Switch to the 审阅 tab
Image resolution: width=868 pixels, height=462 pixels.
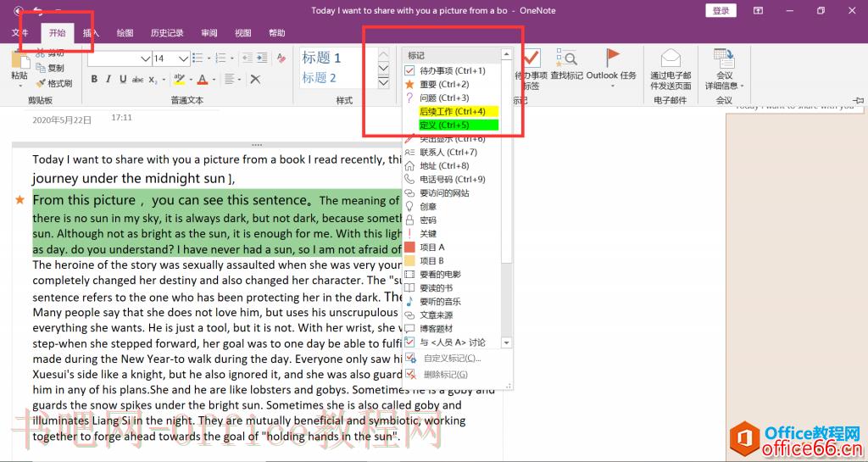(x=209, y=33)
